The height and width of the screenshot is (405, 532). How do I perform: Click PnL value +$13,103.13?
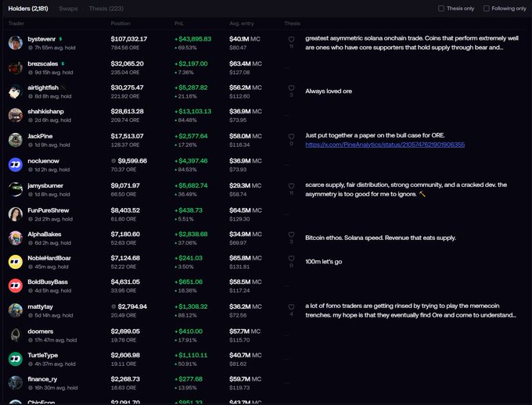coord(193,111)
